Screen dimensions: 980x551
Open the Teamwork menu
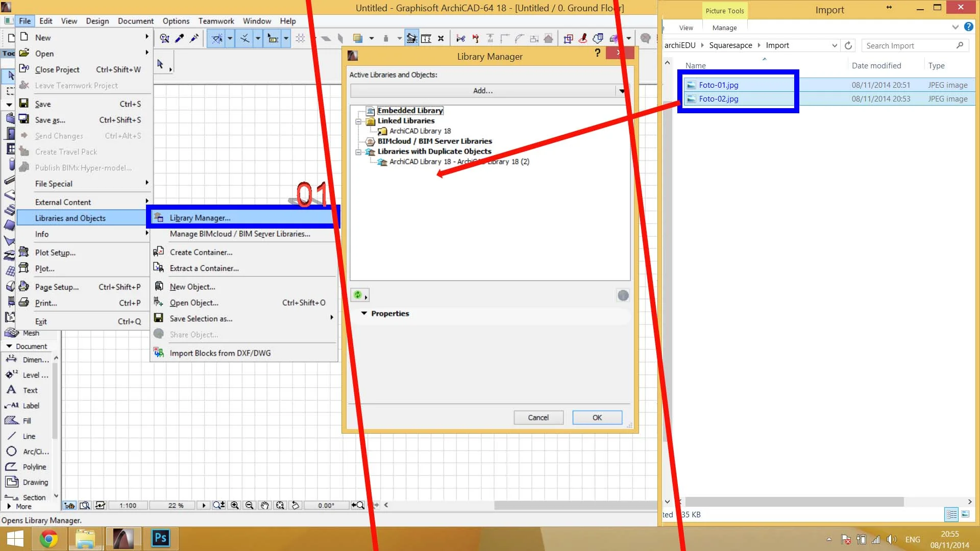point(216,21)
